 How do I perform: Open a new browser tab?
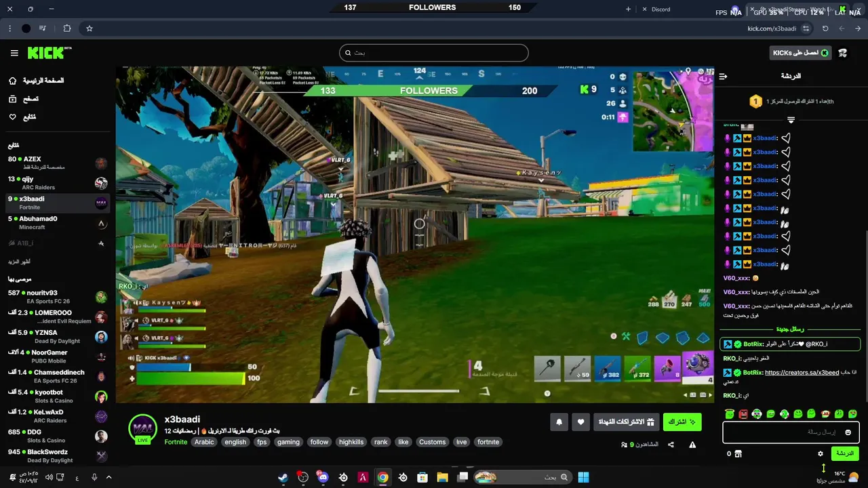click(628, 9)
